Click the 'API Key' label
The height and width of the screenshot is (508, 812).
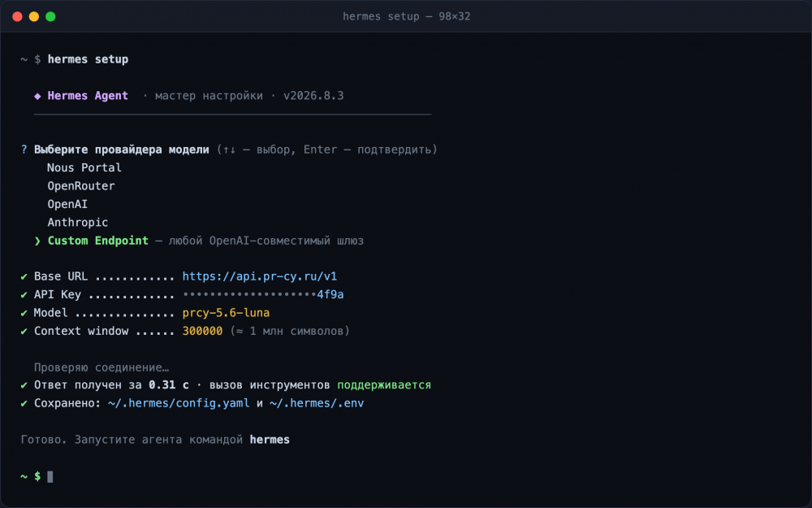click(x=58, y=294)
